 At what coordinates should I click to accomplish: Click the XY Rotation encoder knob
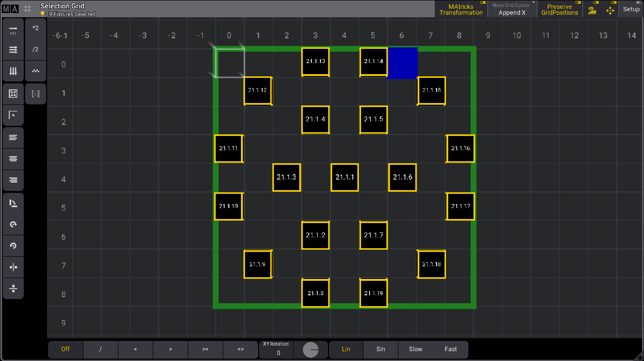click(311, 349)
